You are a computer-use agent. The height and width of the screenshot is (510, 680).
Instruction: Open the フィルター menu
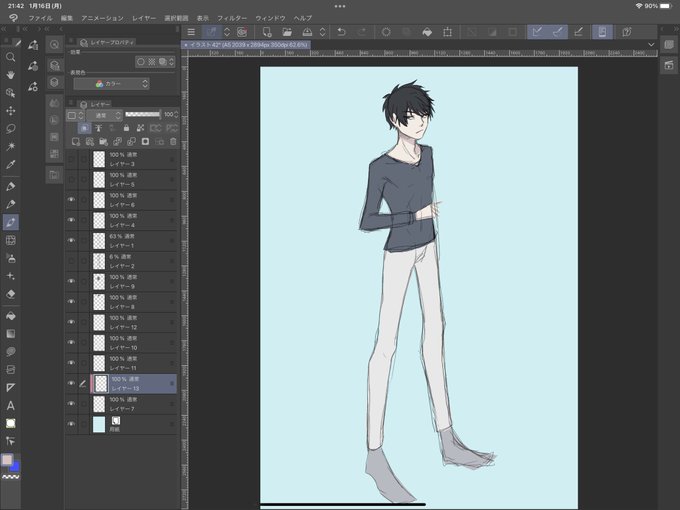(x=232, y=18)
